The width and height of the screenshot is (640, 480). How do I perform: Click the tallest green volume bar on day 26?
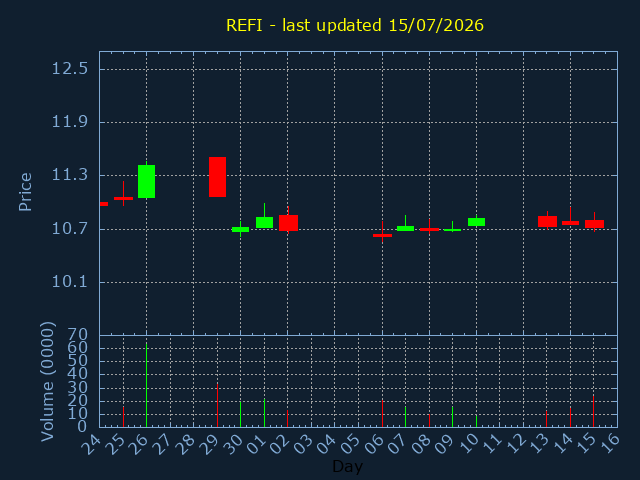pyautogui.click(x=147, y=385)
